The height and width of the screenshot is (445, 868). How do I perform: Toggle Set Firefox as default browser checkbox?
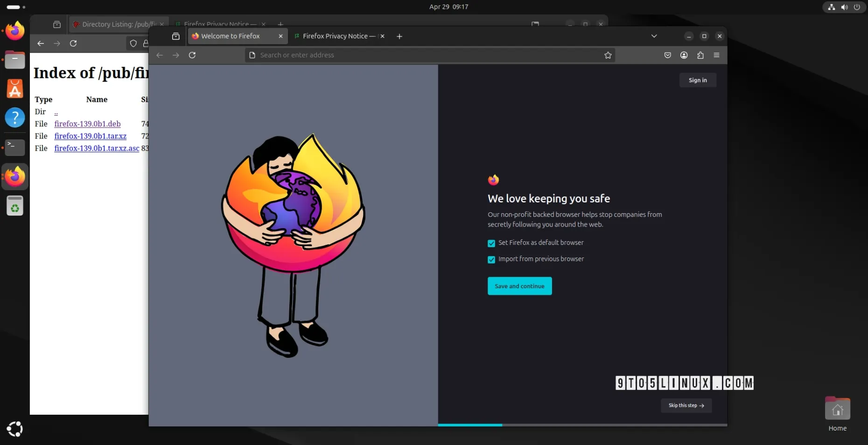click(x=491, y=243)
